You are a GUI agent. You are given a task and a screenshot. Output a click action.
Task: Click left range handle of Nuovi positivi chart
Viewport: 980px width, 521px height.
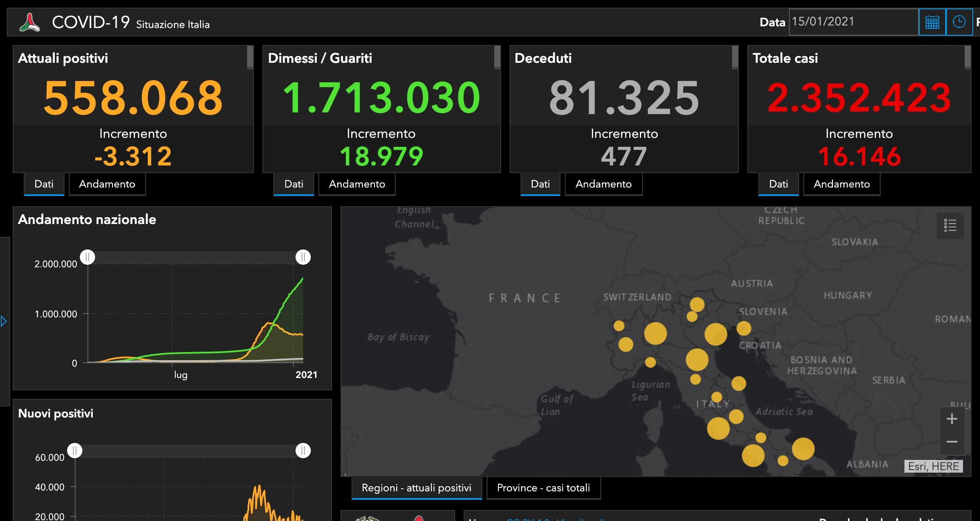click(x=75, y=451)
